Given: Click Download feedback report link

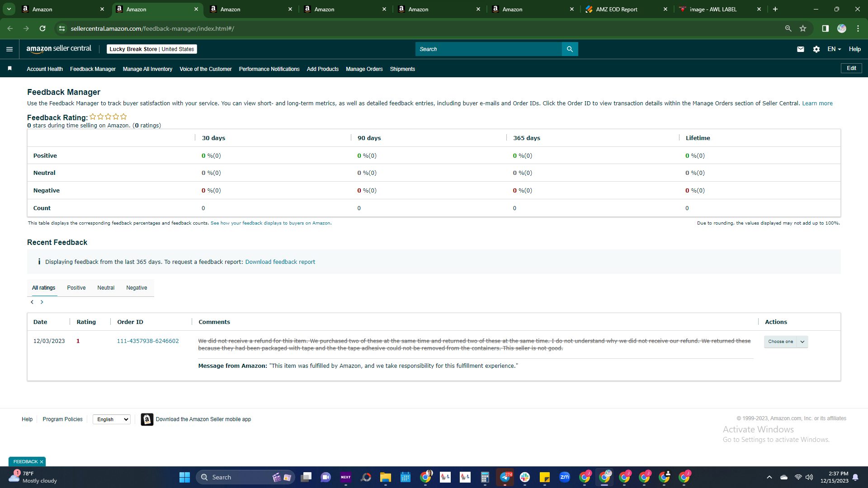Looking at the screenshot, I should pyautogui.click(x=280, y=262).
